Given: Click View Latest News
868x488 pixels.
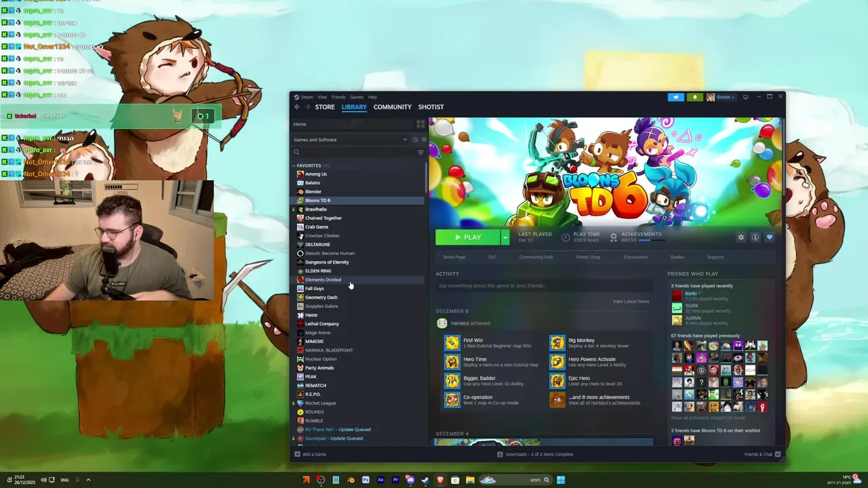Looking at the screenshot, I should [x=631, y=302].
